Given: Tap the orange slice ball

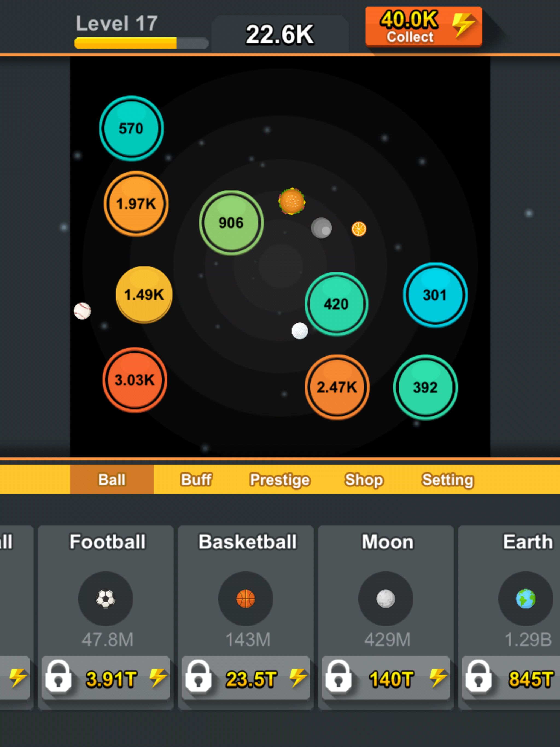Looking at the screenshot, I should [359, 229].
